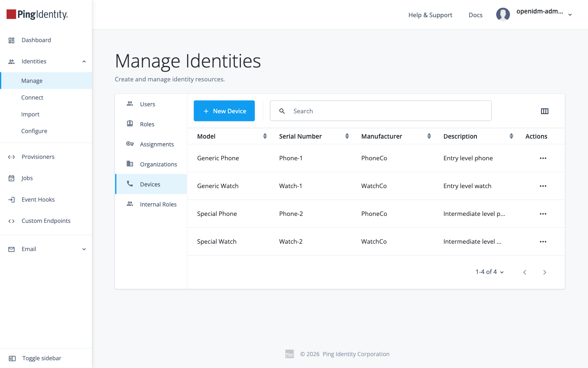
Task: Focus the Search input field
Action: click(381, 111)
